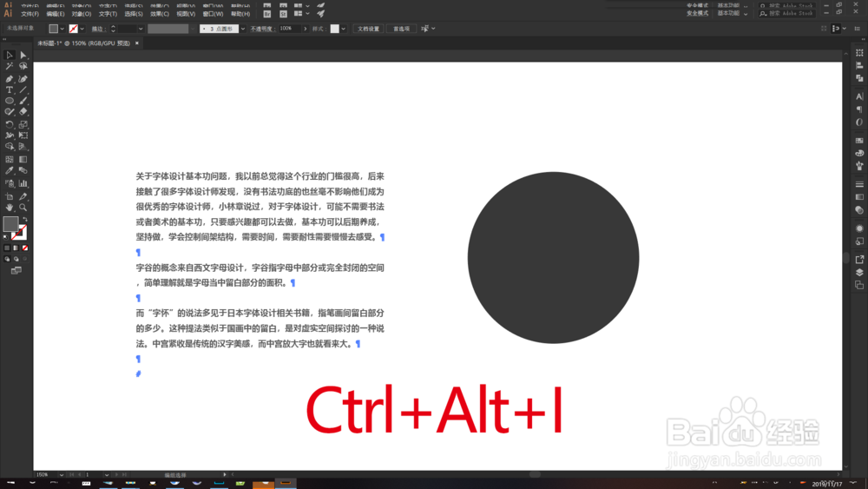Click the stroke swatch in Tools panel
Viewport: 868px width, 489px height.
pyautogui.click(x=20, y=233)
